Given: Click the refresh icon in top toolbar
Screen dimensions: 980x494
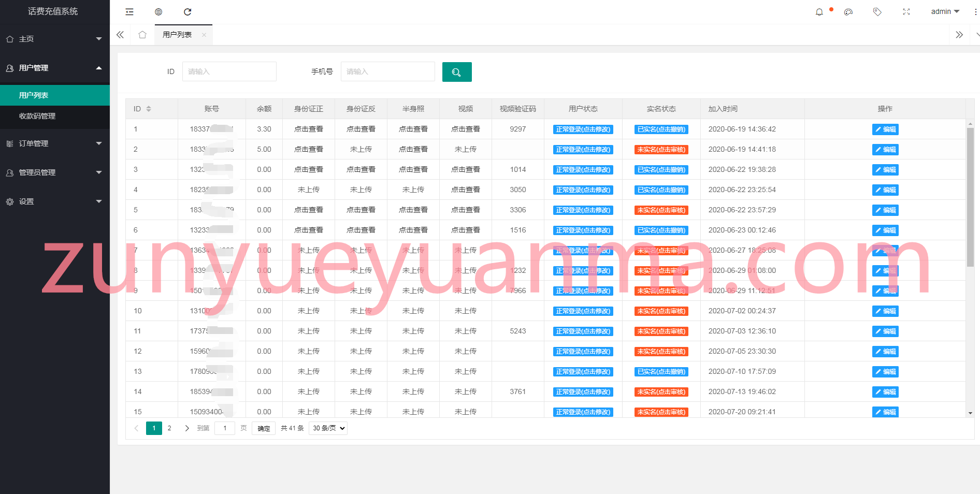Looking at the screenshot, I should (x=188, y=12).
